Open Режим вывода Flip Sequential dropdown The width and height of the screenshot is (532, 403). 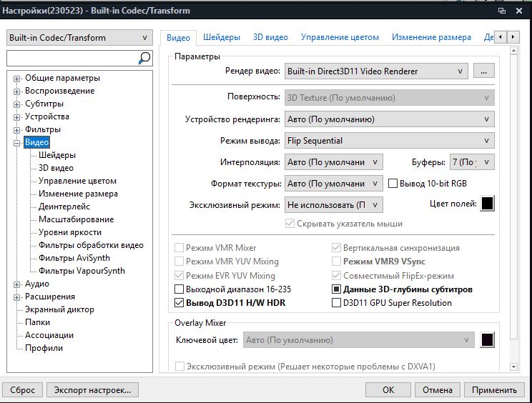tap(389, 141)
